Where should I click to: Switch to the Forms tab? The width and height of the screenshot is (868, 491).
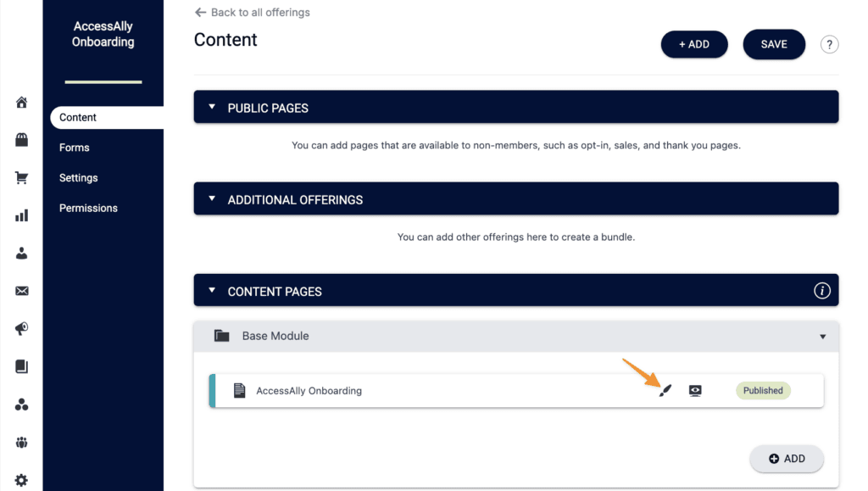click(x=75, y=148)
